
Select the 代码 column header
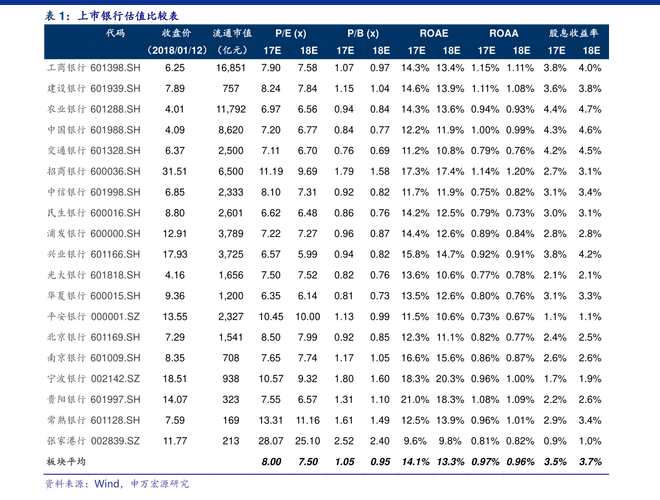click(115, 33)
